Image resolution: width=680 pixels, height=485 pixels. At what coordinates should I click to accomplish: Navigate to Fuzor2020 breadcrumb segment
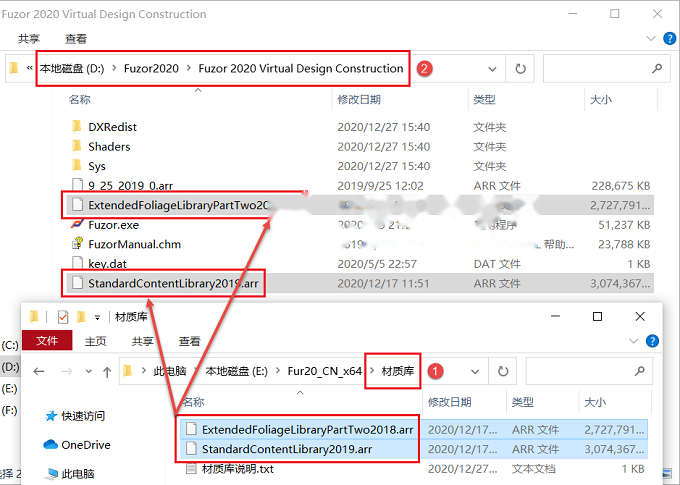pyautogui.click(x=151, y=68)
